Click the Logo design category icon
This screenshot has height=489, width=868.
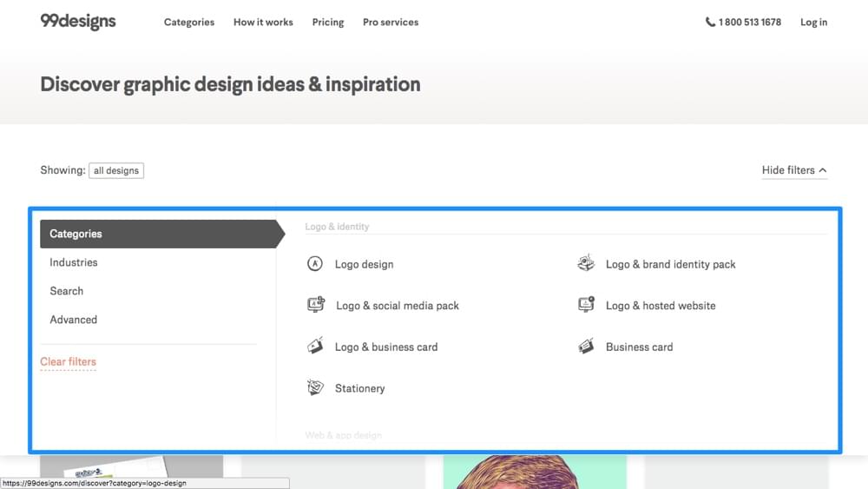[x=315, y=264]
